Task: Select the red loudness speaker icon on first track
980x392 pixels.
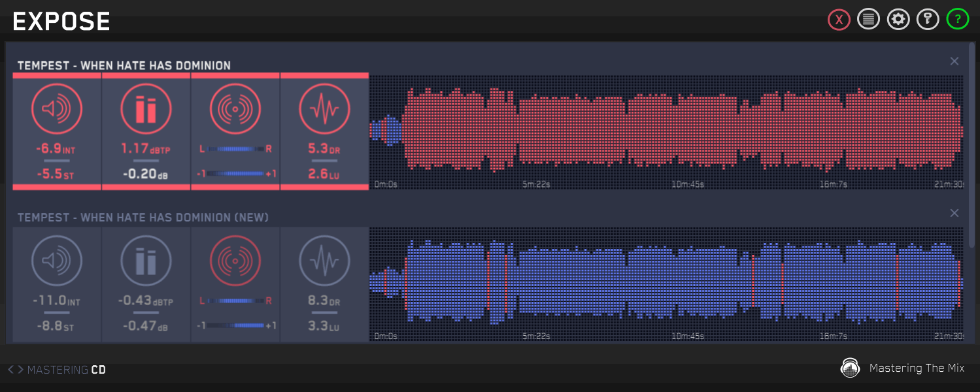Action: coord(57,109)
